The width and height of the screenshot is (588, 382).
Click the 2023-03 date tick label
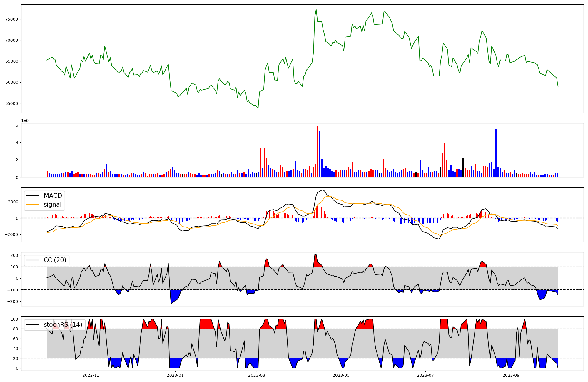point(257,375)
